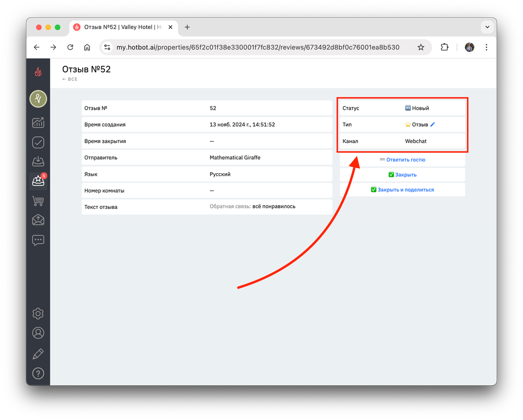Click the Отправитель label
Image resolution: width=523 pixels, height=420 pixels.
click(101, 157)
